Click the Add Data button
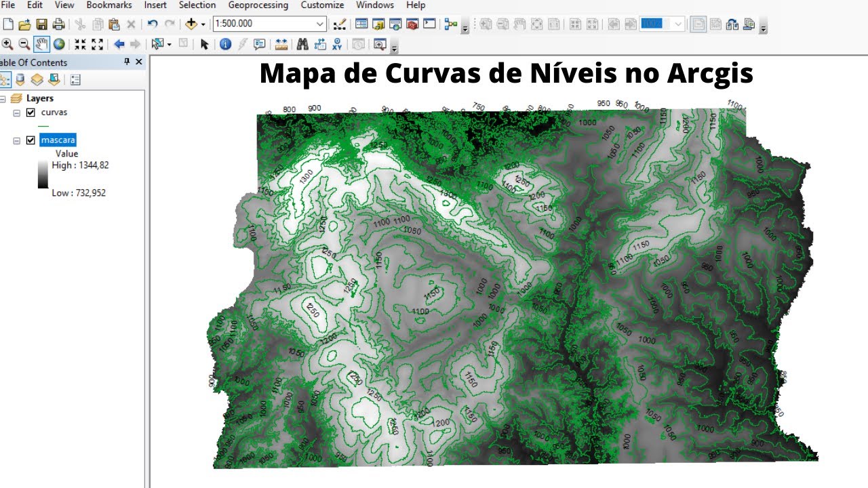 (191, 24)
